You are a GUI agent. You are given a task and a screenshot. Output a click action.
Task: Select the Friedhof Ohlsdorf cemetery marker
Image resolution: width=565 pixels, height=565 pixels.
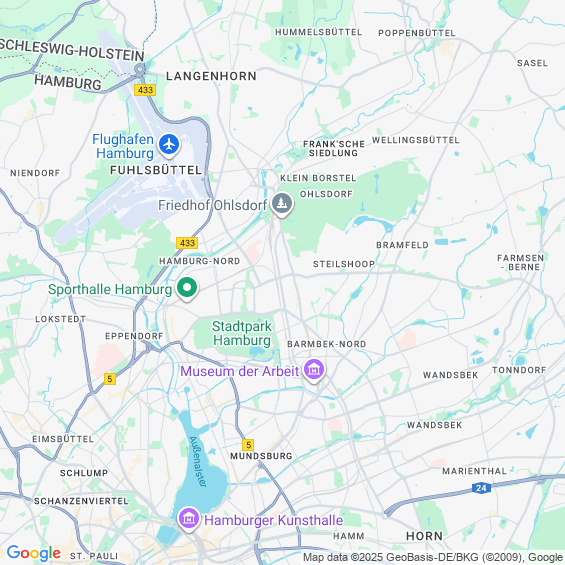(x=282, y=205)
